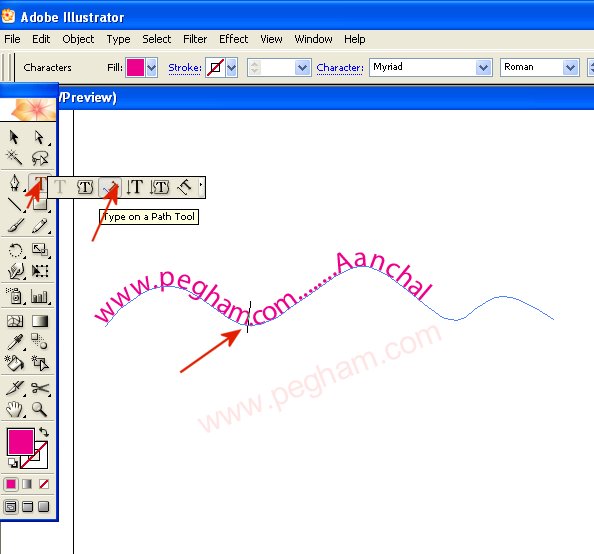The height and width of the screenshot is (554, 594).
Task: Select the Selection (black arrow) tool
Action: [14, 137]
